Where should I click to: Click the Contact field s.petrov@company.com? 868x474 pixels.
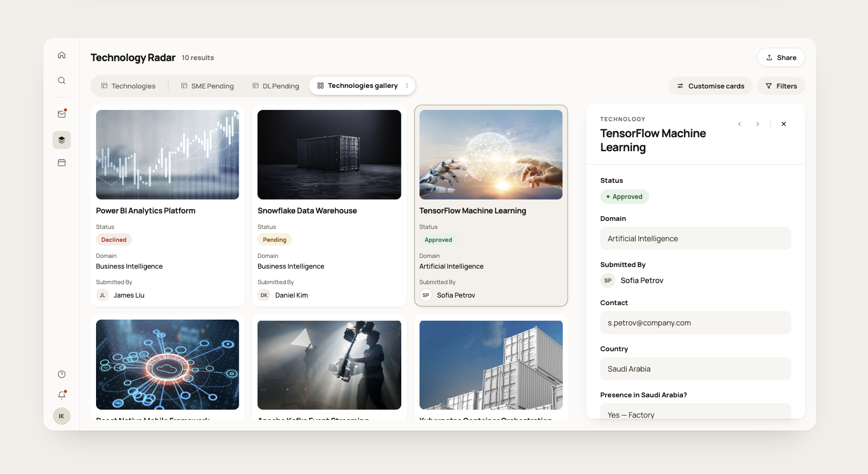[x=696, y=323]
